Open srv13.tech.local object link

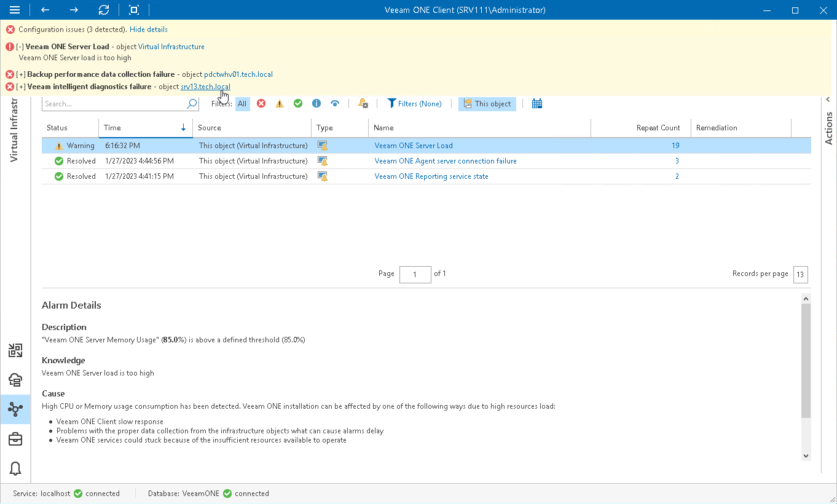[206, 87]
